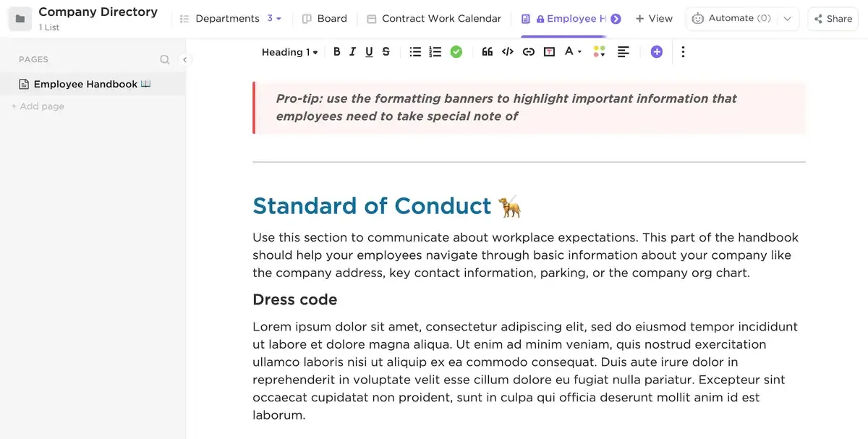Click the '1 List' subtitle
Image resolution: width=868 pixels, height=439 pixels.
49,27
